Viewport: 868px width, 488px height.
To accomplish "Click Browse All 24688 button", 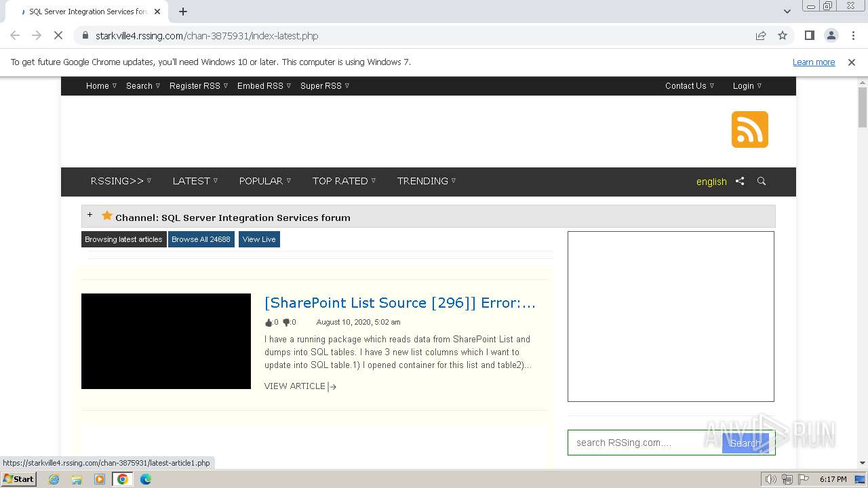I will pos(201,239).
